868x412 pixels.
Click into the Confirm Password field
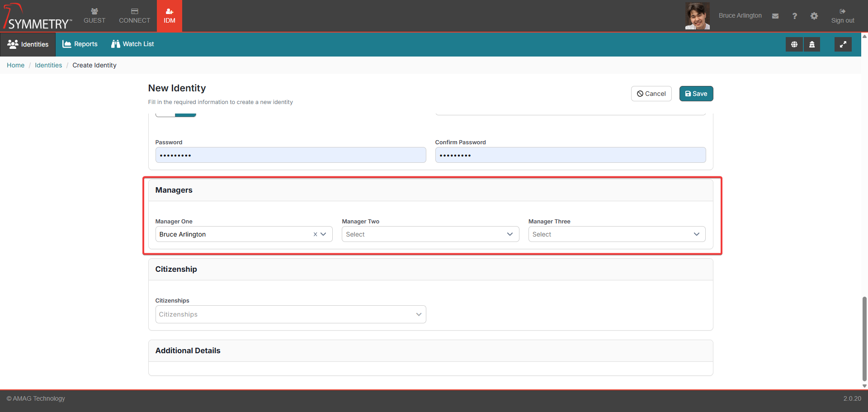tap(570, 155)
